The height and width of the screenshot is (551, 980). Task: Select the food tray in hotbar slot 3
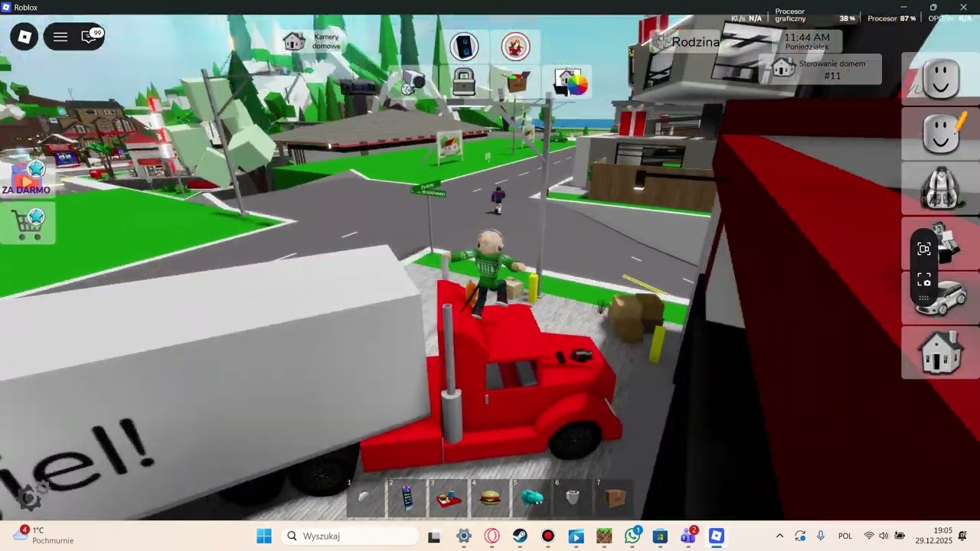pos(449,498)
